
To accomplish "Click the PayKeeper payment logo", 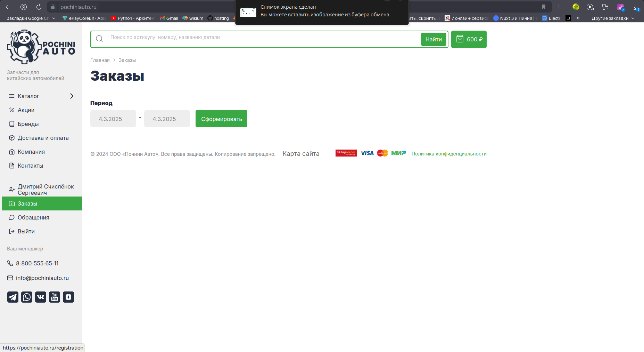I will [346, 153].
